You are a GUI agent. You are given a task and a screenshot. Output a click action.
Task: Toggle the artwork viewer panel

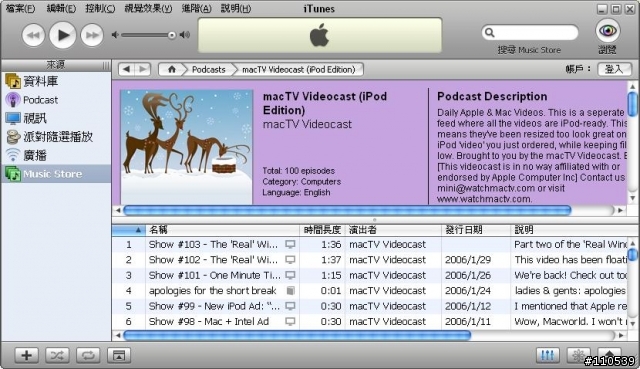(119, 355)
